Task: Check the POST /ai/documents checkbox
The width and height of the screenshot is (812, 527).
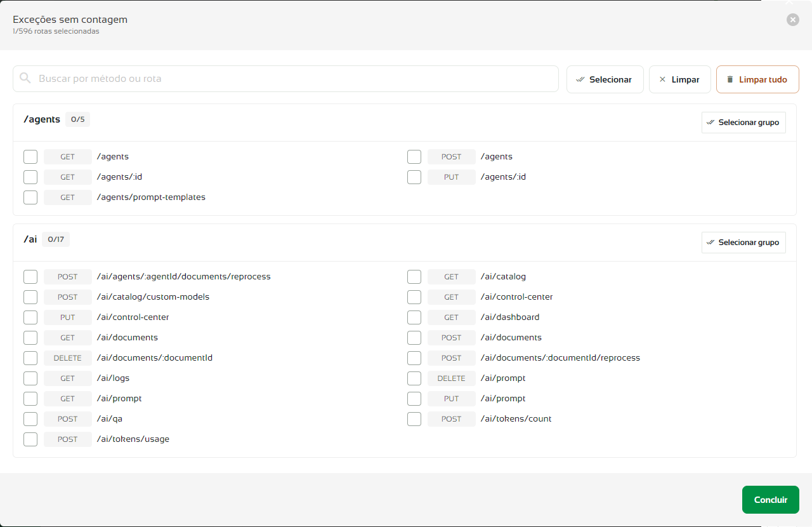Action: (x=414, y=338)
